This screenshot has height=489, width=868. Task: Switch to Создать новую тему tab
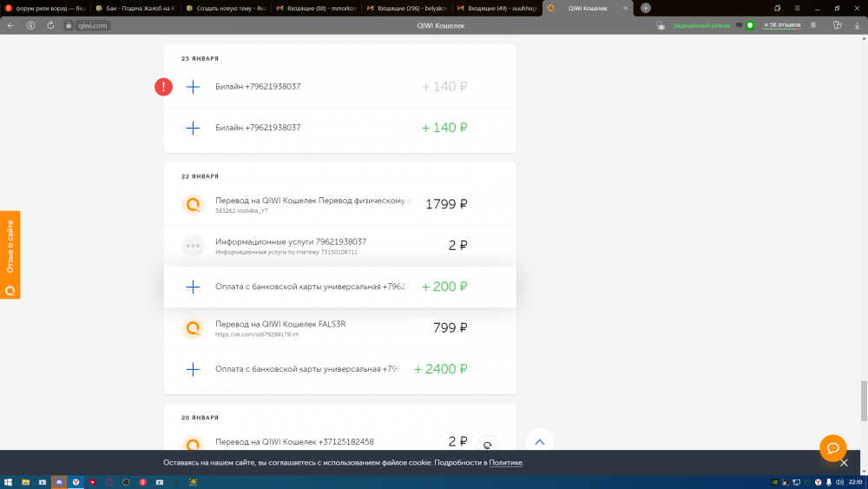point(227,9)
